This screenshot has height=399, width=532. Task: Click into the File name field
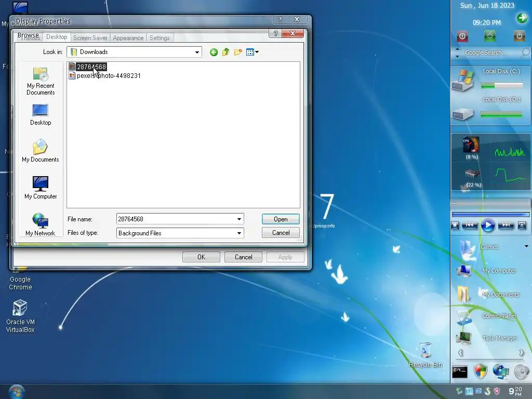pos(176,219)
